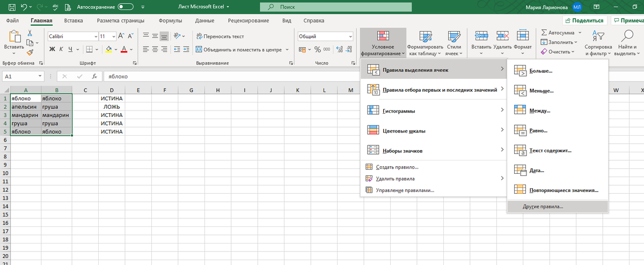This screenshot has height=265, width=644.
Task: Apply yellow fill color bucket
Action: (109, 49)
